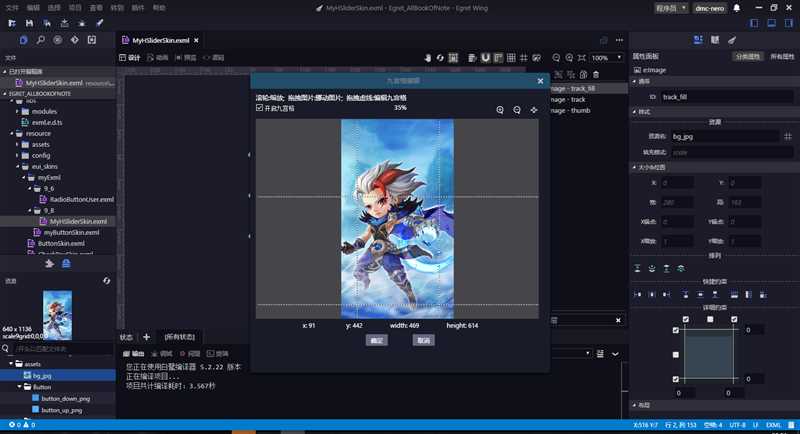Screen dimensions: 800x434
Task: Collapse the eui_skins folder
Action: coord(18,167)
